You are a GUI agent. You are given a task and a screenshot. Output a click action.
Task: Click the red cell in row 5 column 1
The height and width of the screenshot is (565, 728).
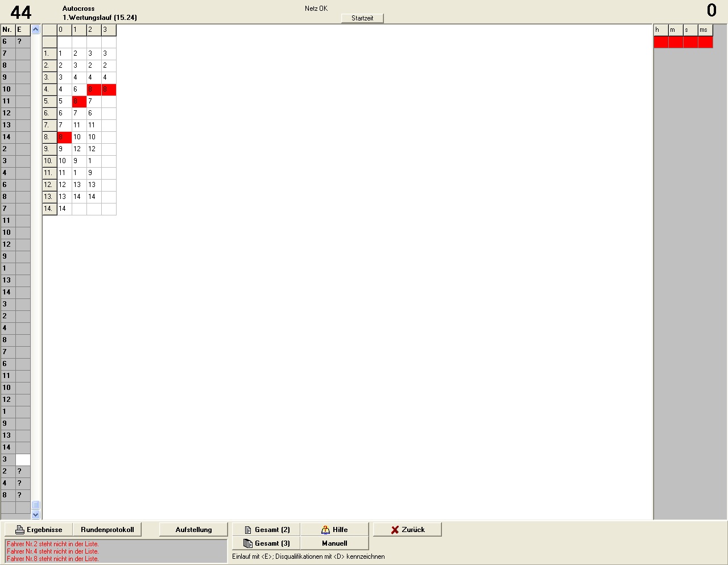[x=79, y=101]
